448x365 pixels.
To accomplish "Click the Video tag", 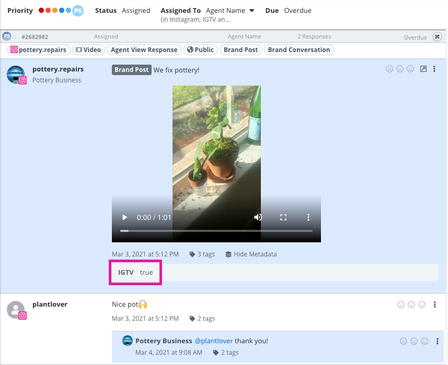I will [88, 50].
